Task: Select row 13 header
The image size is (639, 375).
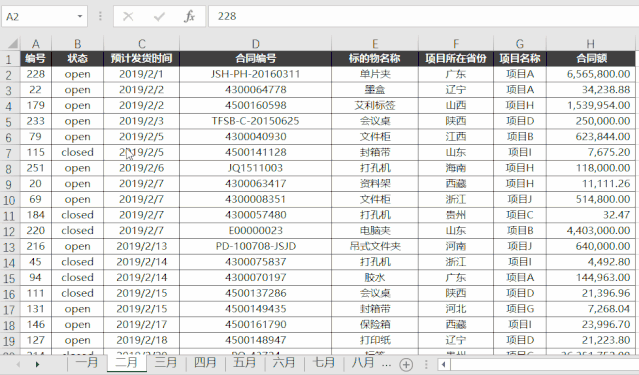Action: click(x=10, y=247)
